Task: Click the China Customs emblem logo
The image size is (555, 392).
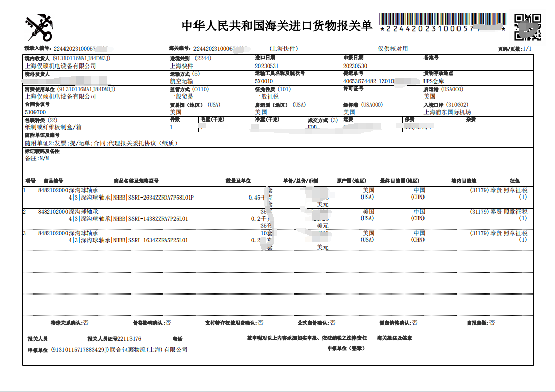Action: tap(39, 27)
